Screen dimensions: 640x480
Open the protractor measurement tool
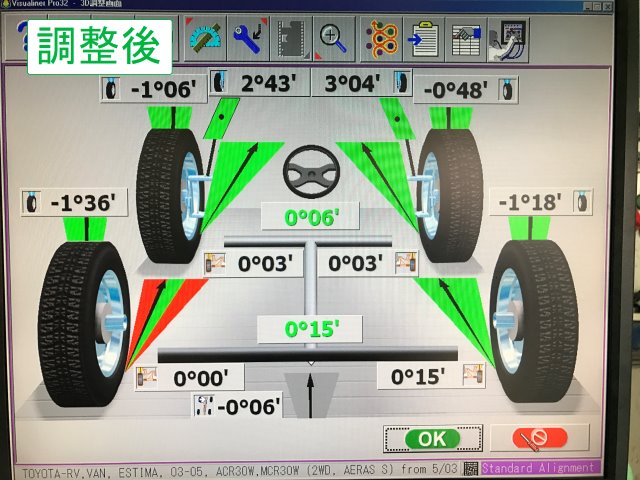coord(206,37)
